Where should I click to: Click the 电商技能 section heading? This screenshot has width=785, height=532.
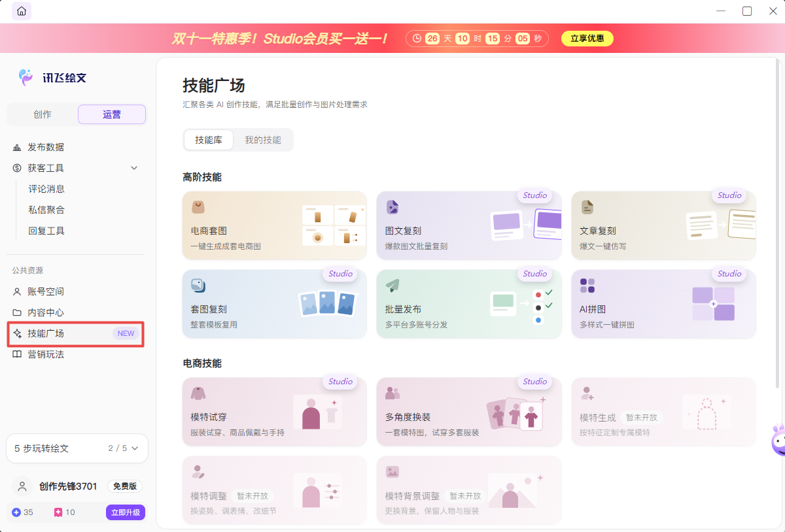pos(202,363)
